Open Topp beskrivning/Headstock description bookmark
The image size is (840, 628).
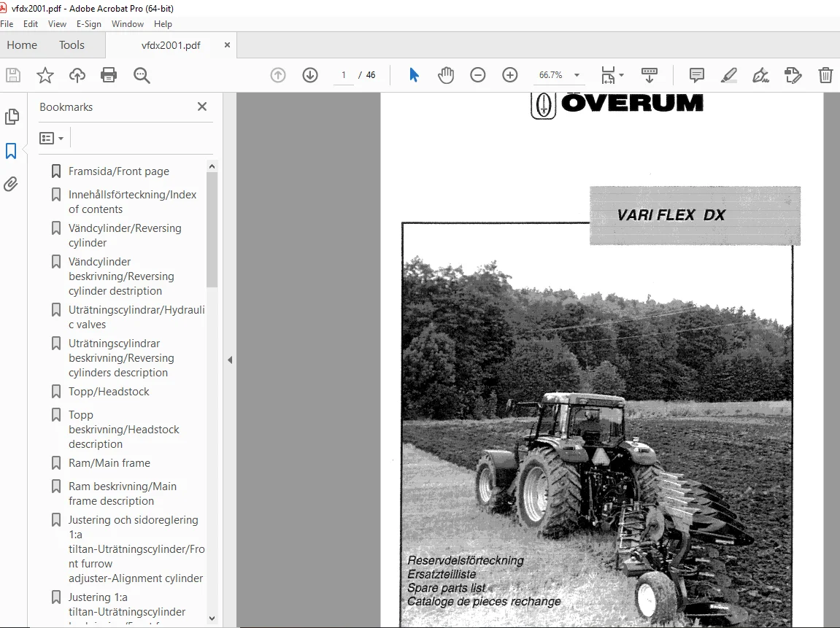(124, 430)
